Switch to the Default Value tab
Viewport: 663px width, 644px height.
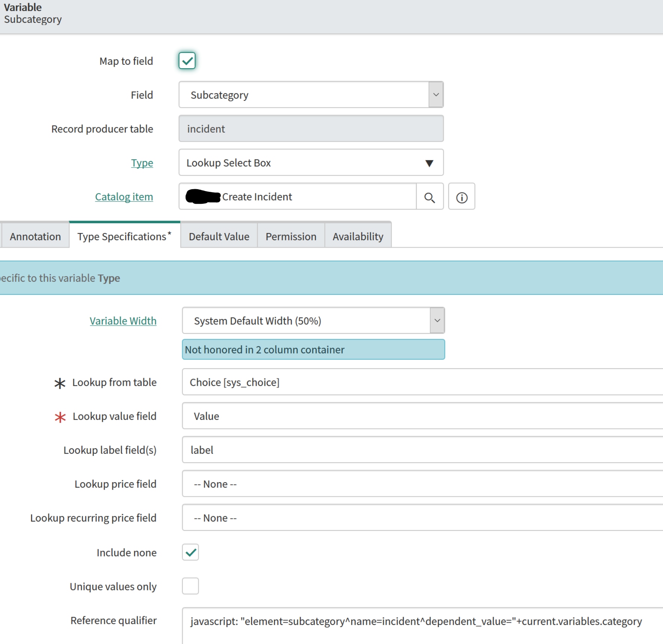click(219, 236)
